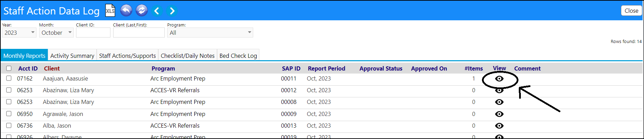Click SAP ID 00013 cell
Viewport: 644px width, 139px height.
click(289, 126)
